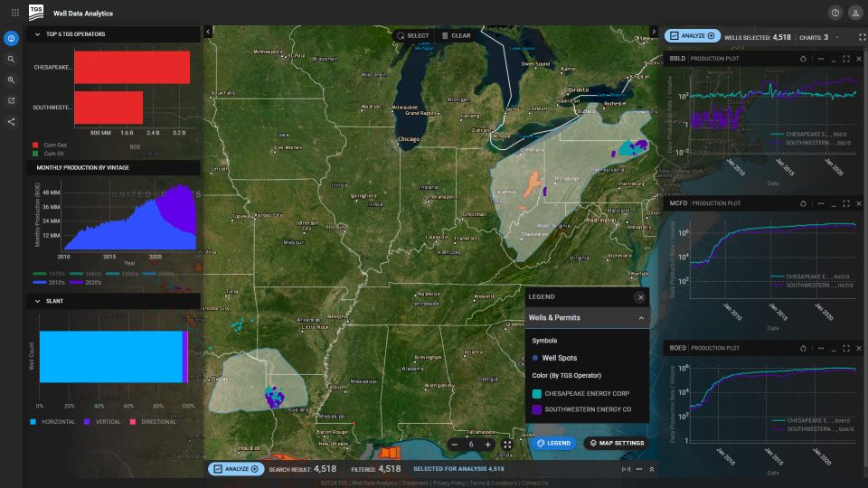Zoom in the map with plus button
Image resolution: width=868 pixels, height=488 pixels.
[x=488, y=444]
